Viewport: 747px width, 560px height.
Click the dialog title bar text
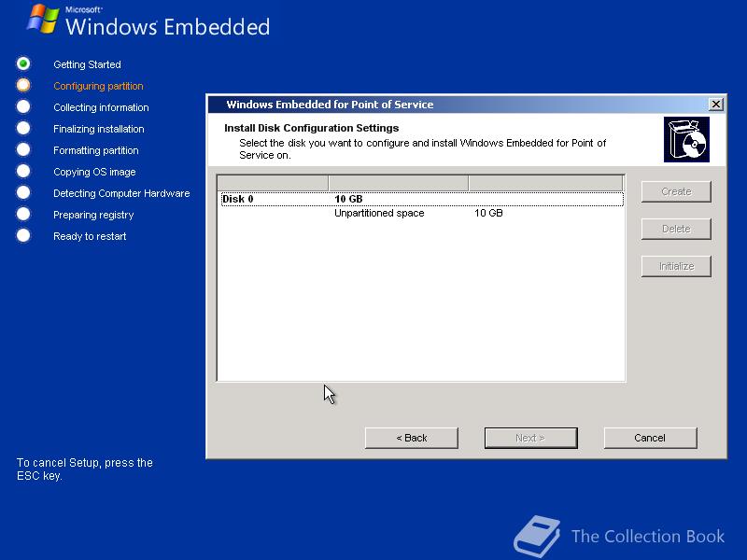(x=330, y=105)
